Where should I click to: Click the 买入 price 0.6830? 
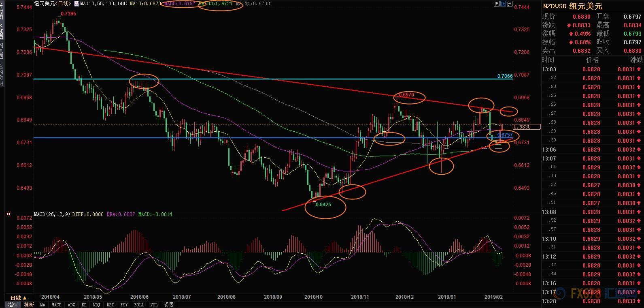point(633,51)
